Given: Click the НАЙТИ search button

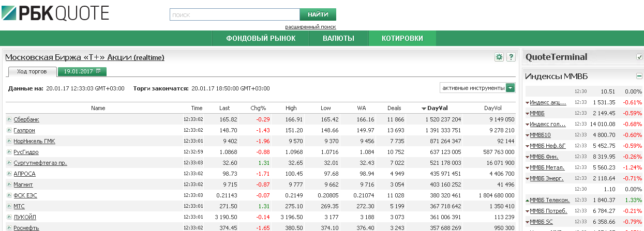Looking at the screenshot, I should [x=318, y=14].
